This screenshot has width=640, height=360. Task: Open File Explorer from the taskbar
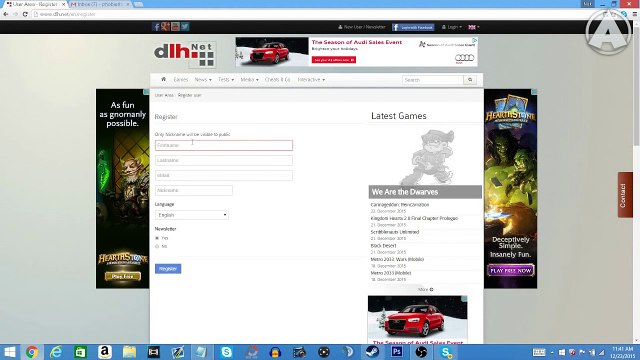pos(129,352)
